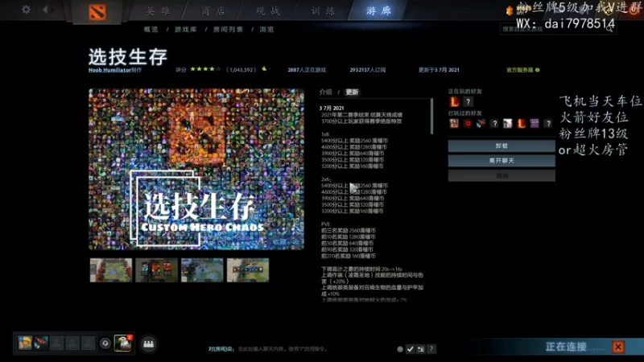The width and height of the screenshot is (644, 362).
Task: Open the 训练 (Learn) tab
Action: [324, 10]
